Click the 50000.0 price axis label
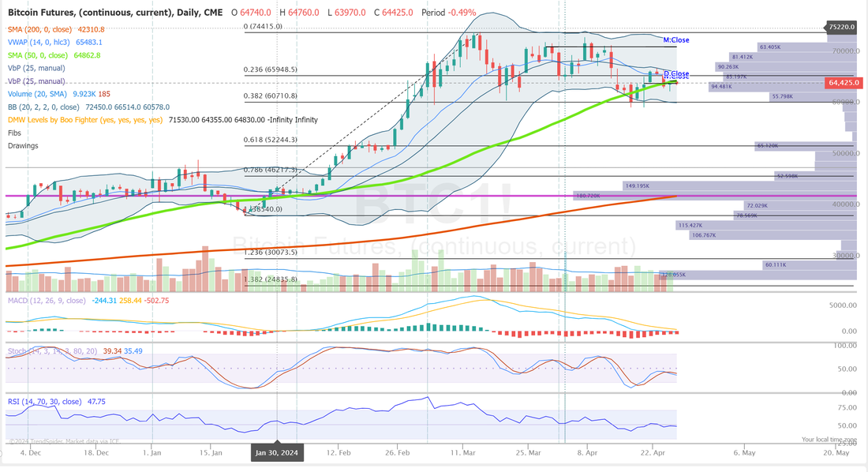The image size is (868, 472). coord(847,153)
